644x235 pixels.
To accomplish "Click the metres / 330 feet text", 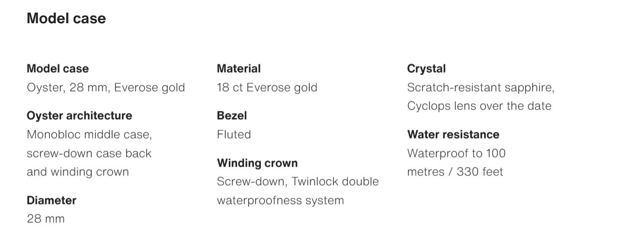I will click(455, 172).
